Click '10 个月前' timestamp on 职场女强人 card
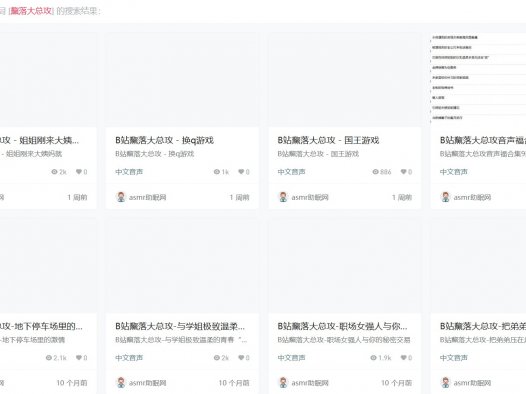 397,383
